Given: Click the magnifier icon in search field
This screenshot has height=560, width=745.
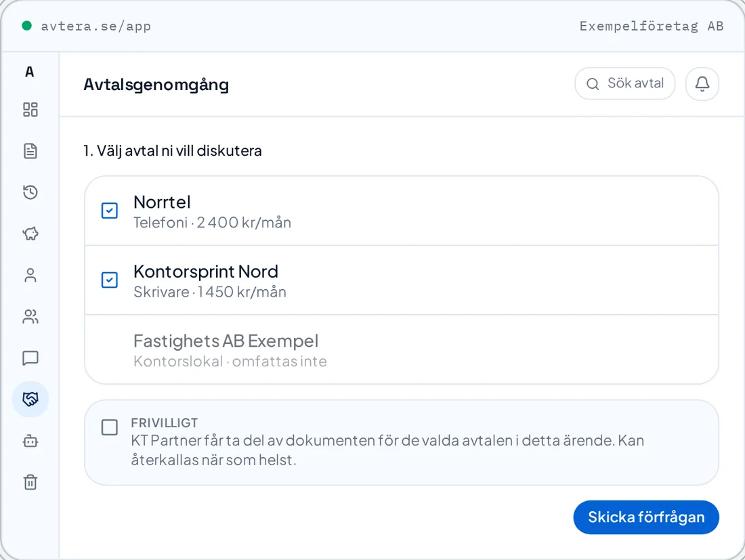Looking at the screenshot, I should pyautogui.click(x=593, y=84).
